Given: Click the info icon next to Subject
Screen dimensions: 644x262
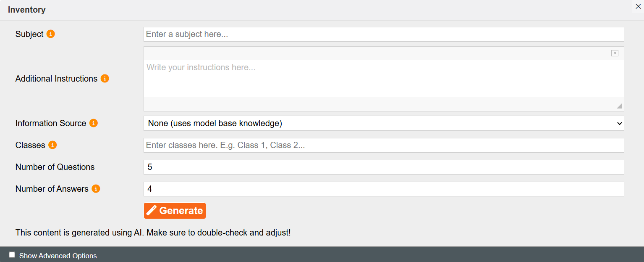Looking at the screenshot, I should point(51,34).
